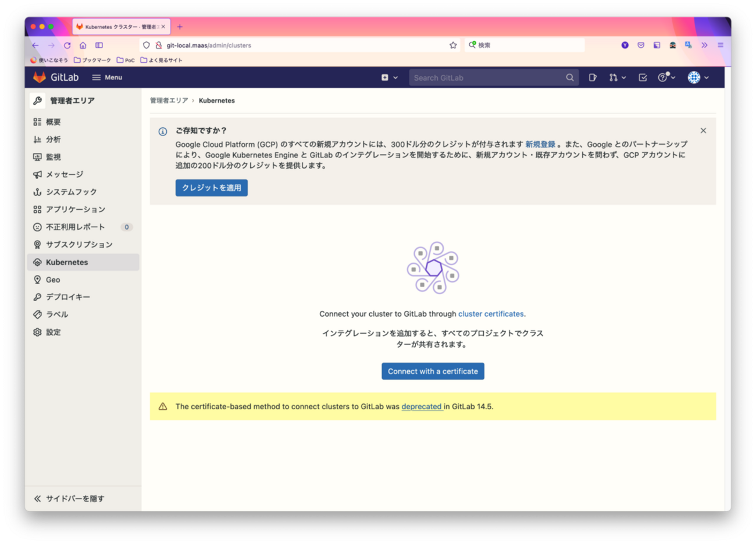Screen dimensions: 756x544
Task: Expand the merge requests dropdown
Action: tap(617, 77)
